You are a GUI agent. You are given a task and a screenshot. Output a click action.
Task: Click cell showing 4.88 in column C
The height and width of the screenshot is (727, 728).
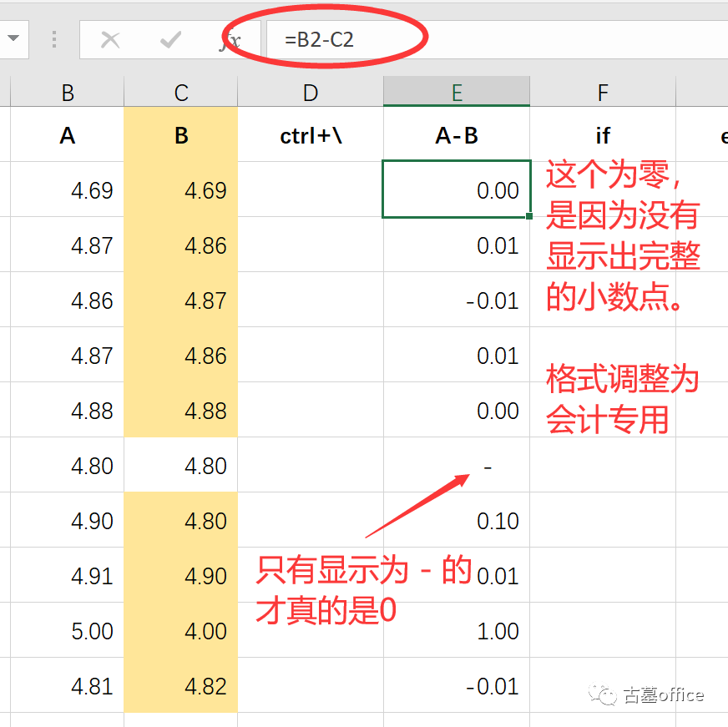[x=181, y=410]
